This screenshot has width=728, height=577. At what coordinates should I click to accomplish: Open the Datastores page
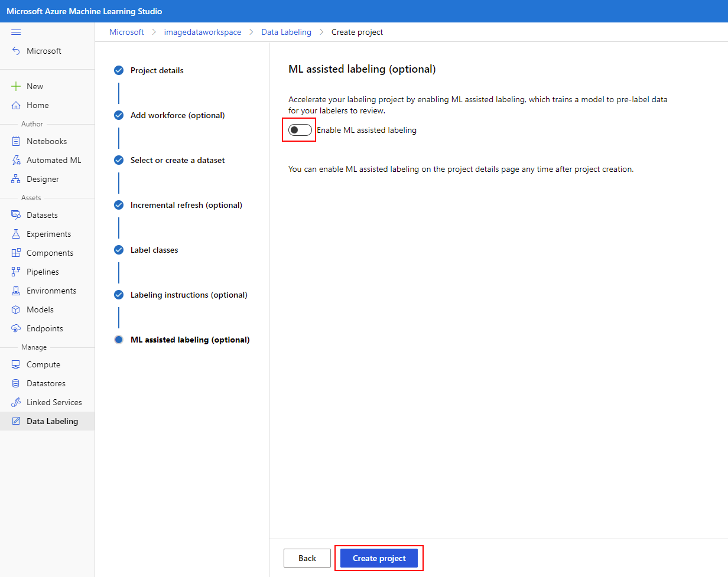click(47, 383)
